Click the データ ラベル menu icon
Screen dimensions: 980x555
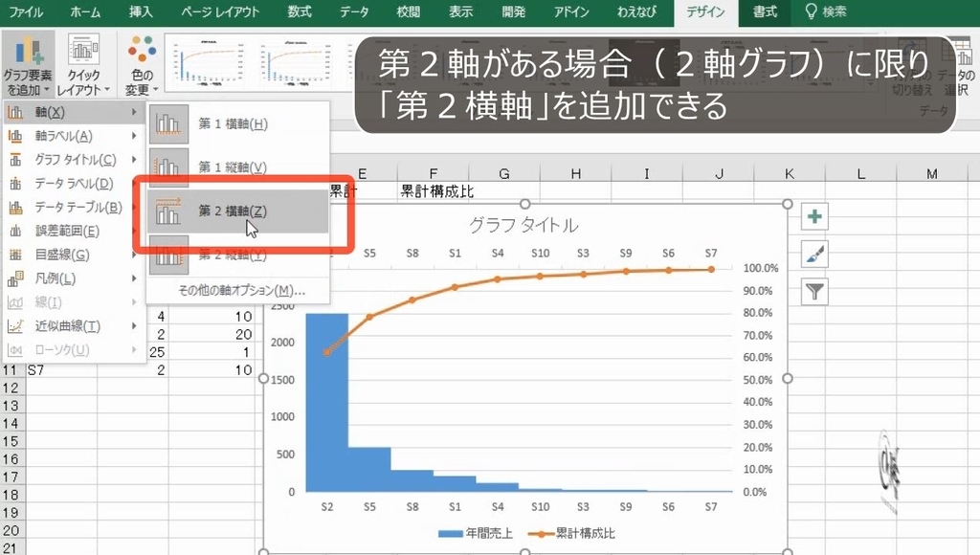coord(15,183)
